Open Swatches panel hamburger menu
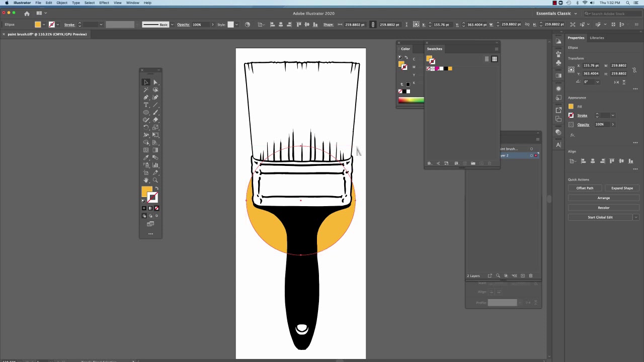Screen dimensions: 644x362 point(497,49)
